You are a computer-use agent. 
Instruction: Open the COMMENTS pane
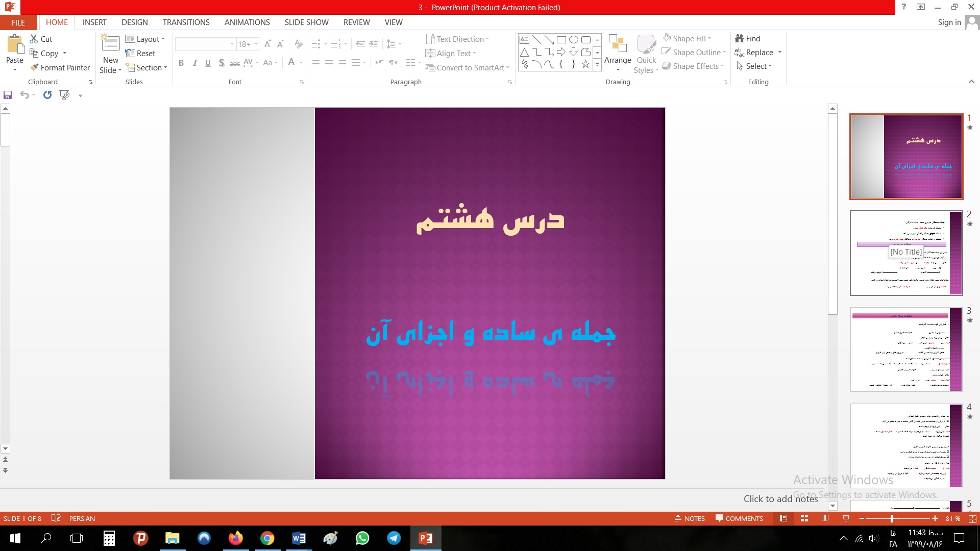point(739,518)
